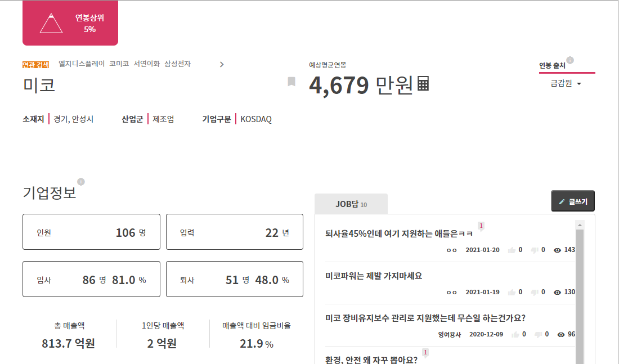This screenshot has height=364, width=619.
Task: Open post 환경, 안전 왜 자꾸 뽑아요?
Action: tap(371, 359)
